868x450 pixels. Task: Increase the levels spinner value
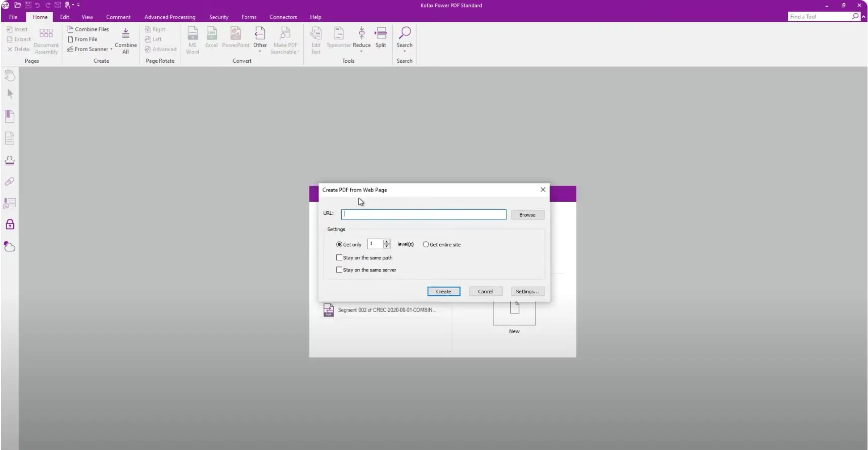click(x=387, y=242)
